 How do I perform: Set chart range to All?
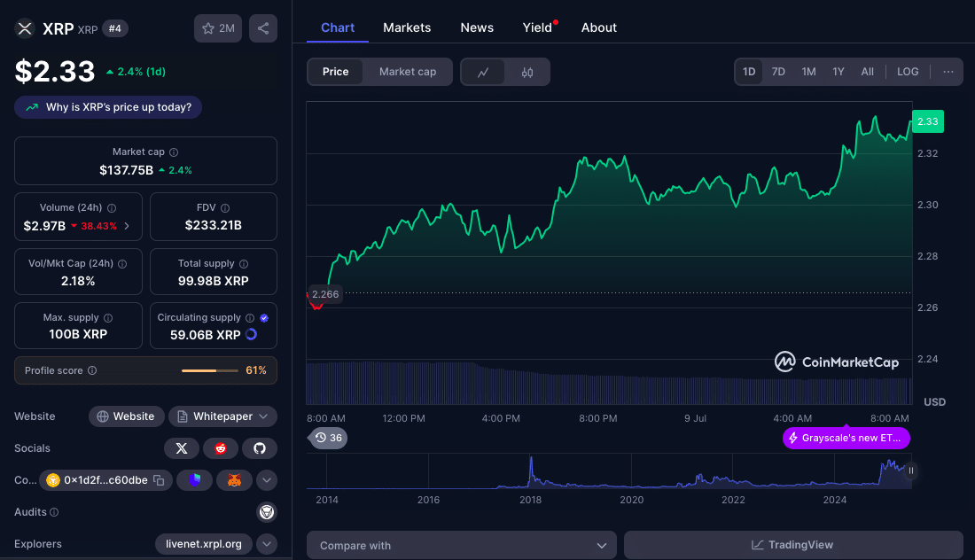(x=868, y=72)
